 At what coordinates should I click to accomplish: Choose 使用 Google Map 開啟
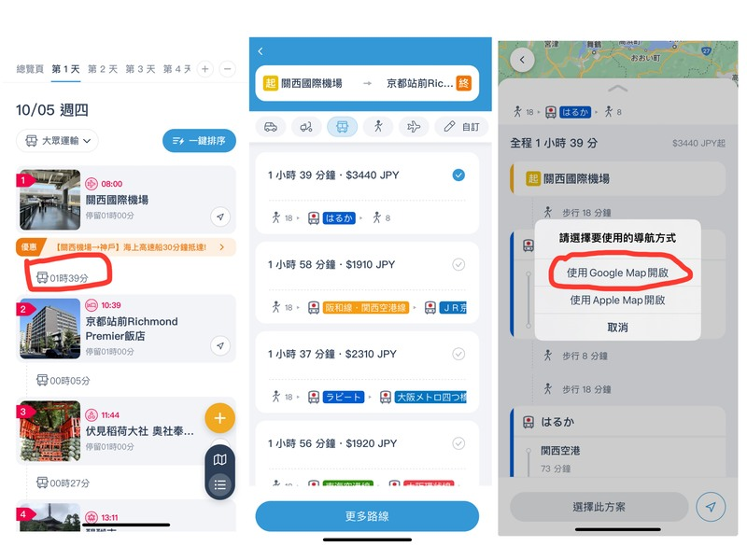617,273
